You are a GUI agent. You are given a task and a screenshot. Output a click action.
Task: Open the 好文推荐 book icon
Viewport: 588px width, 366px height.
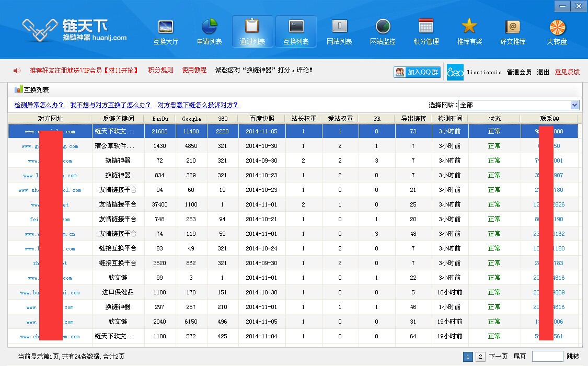click(513, 27)
